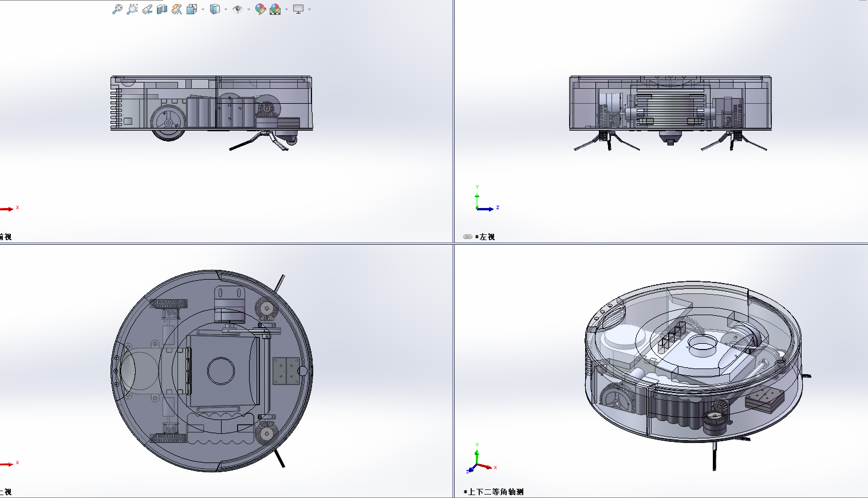The width and height of the screenshot is (868, 498).
Task: Open the View Orientation cube icon
Action: point(192,9)
